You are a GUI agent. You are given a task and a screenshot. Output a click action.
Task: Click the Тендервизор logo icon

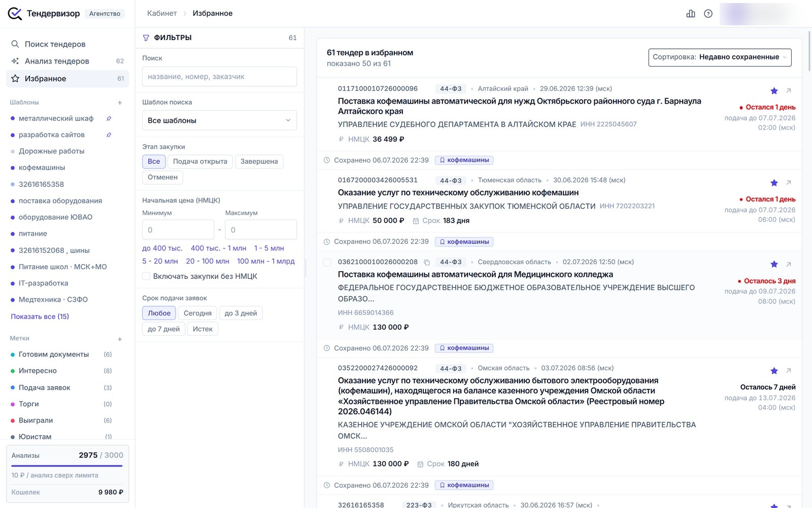pyautogui.click(x=15, y=14)
